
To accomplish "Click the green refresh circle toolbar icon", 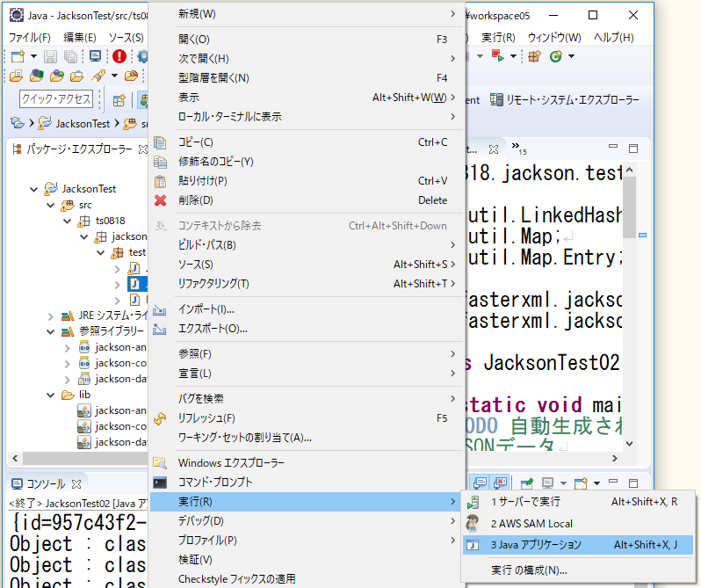I will point(555,56).
